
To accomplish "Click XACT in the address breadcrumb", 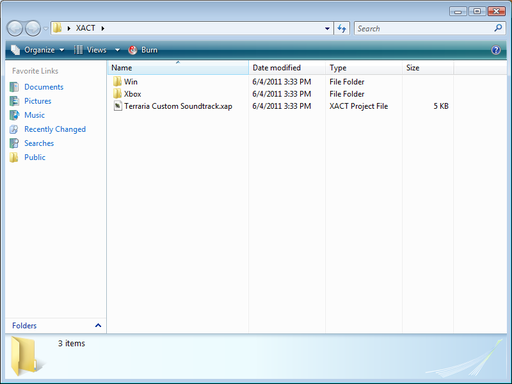I will tap(85, 28).
